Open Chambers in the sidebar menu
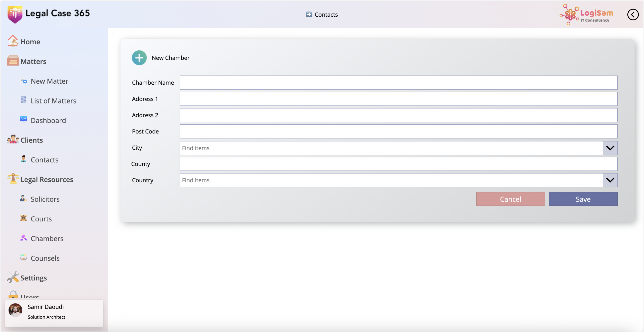 coord(47,239)
